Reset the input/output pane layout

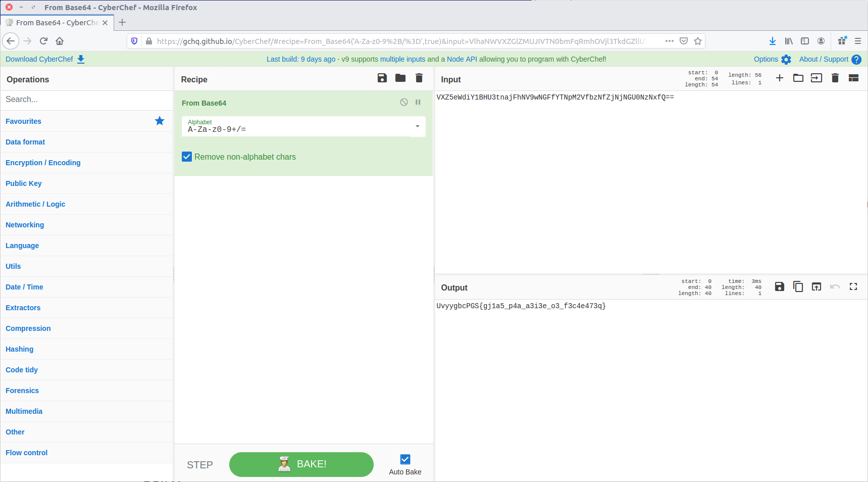853,78
